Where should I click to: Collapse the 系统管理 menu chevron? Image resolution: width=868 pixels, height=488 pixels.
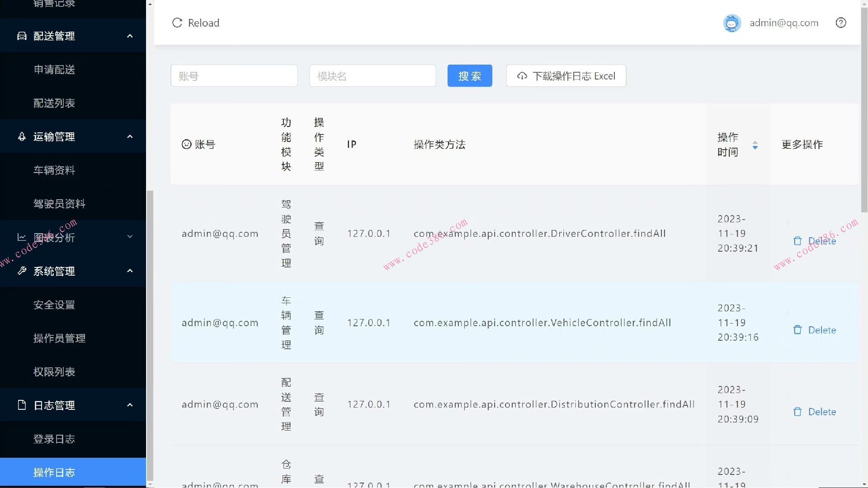(130, 271)
